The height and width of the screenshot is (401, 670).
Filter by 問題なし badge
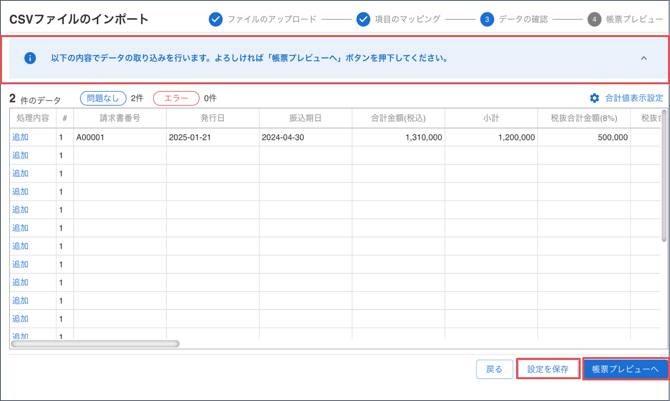(x=103, y=98)
